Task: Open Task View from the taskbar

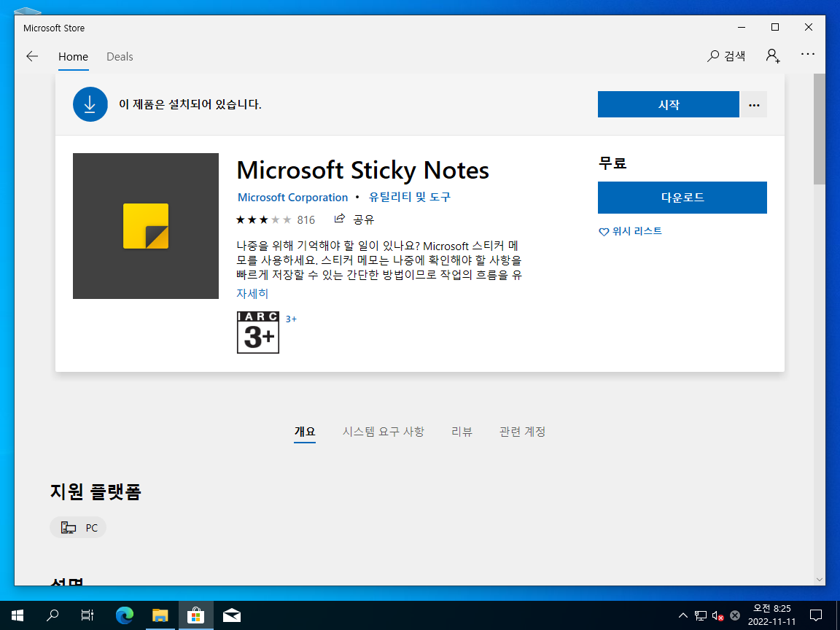Action: tap(87, 615)
